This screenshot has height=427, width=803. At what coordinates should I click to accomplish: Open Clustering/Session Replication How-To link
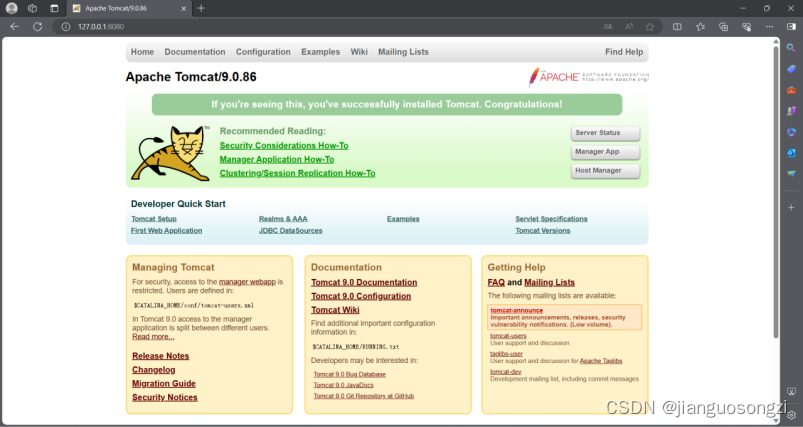[x=298, y=173]
